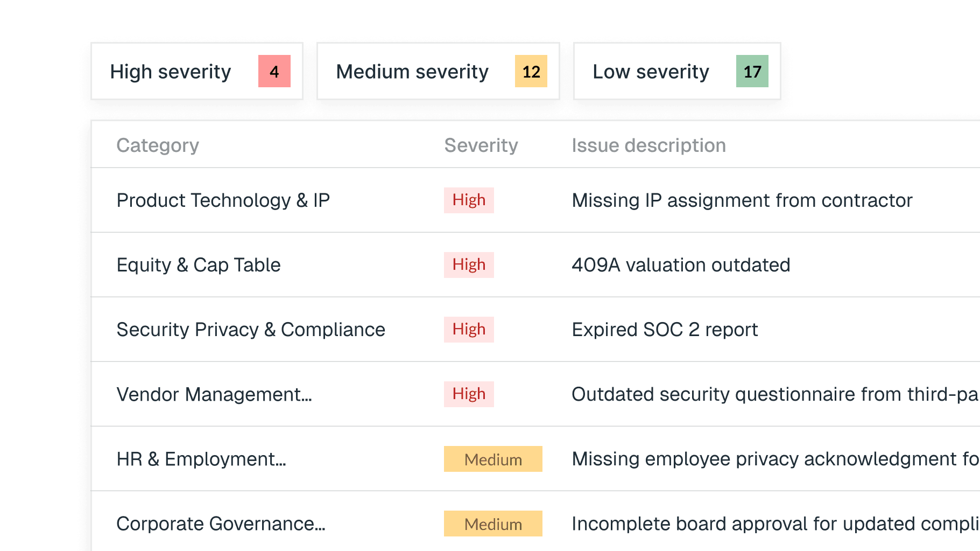Sort by the Issue description column header
The width and height of the screenshot is (980, 551).
[648, 145]
